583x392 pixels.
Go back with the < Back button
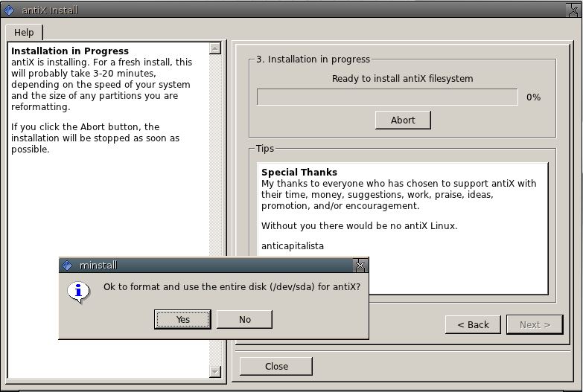(473, 325)
